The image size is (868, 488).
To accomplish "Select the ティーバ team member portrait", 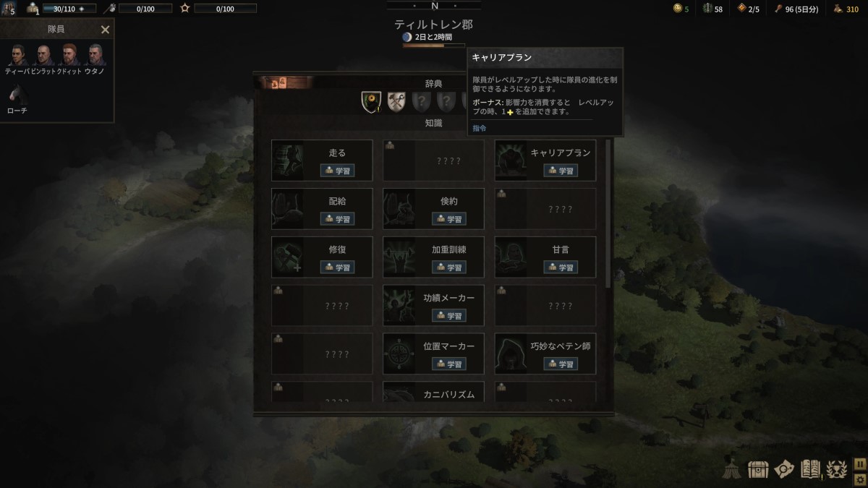I will [x=17, y=55].
